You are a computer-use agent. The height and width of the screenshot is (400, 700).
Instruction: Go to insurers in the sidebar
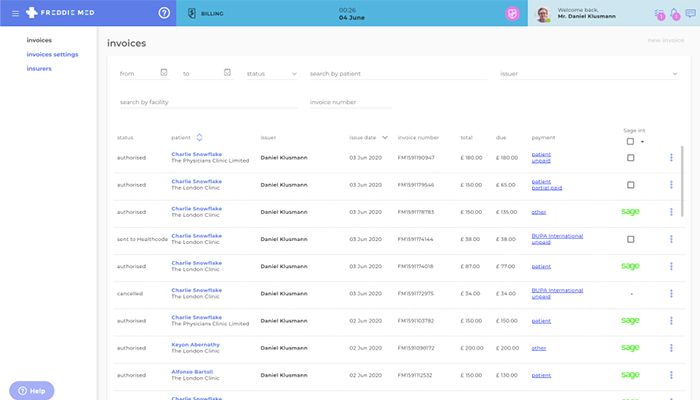pos(39,69)
